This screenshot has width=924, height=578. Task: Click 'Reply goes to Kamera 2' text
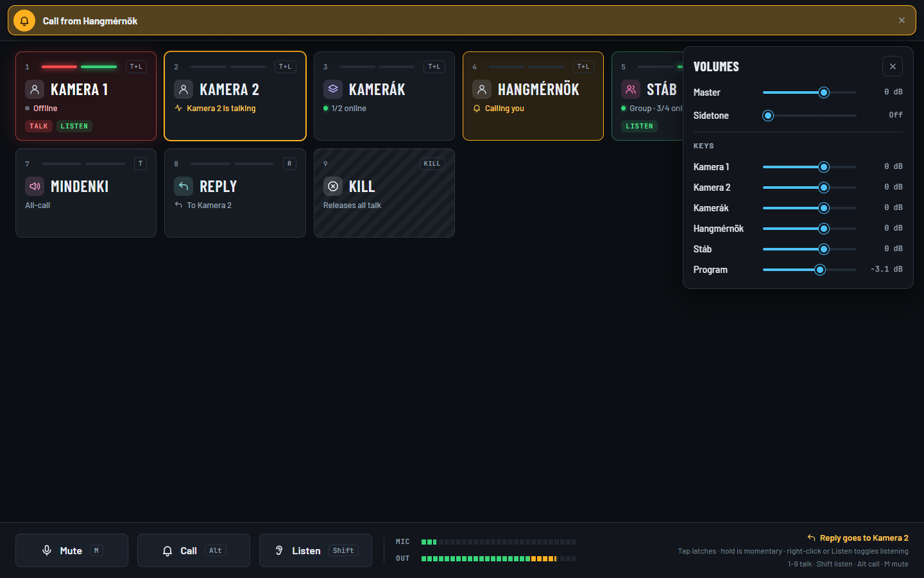click(x=864, y=538)
